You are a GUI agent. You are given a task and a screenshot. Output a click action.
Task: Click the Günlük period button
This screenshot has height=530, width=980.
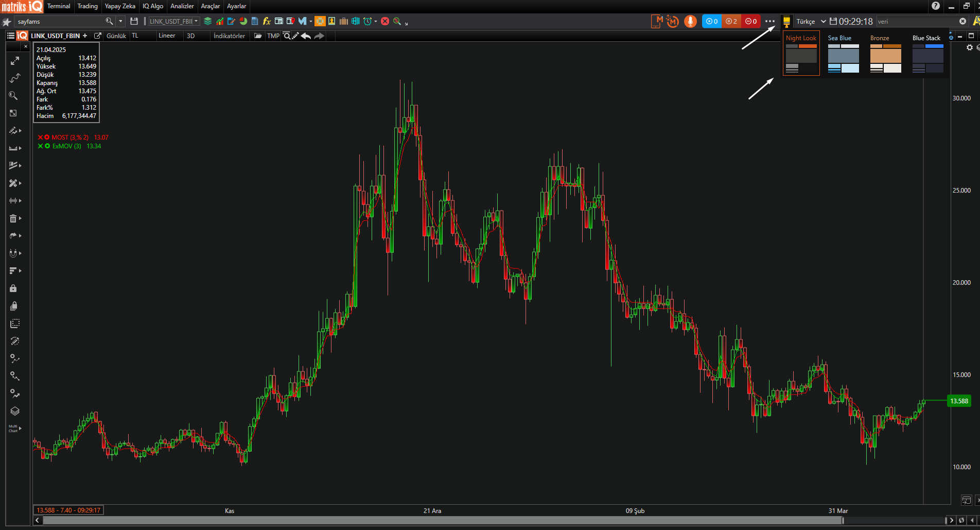[116, 36]
